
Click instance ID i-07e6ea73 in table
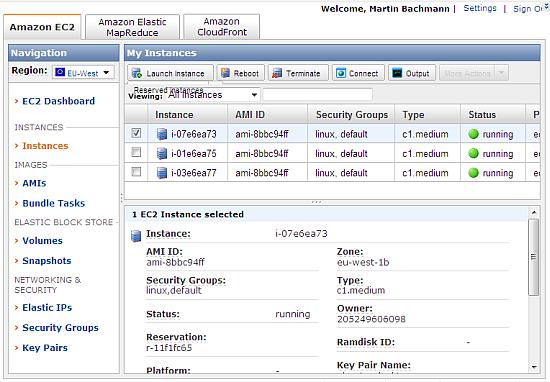194,134
